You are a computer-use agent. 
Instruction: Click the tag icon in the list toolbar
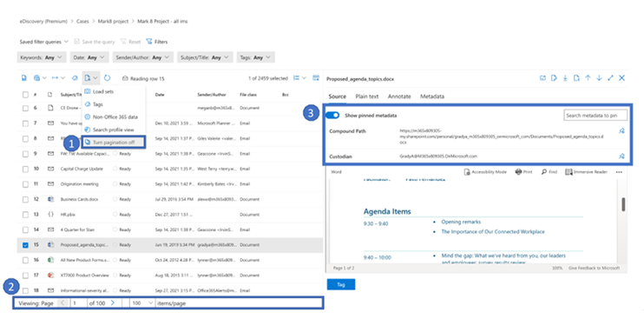pyautogui.click(x=75, y=78)
